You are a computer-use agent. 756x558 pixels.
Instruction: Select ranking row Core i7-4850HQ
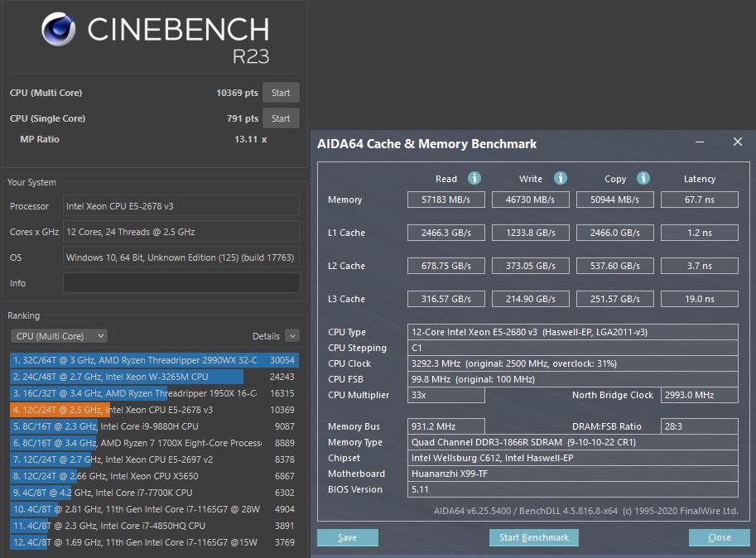pyautogui.click(x=154, y=526)
